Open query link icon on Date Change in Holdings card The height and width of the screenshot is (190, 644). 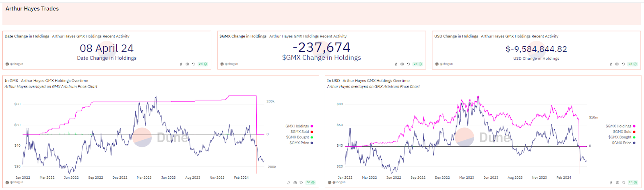[181, 64]
